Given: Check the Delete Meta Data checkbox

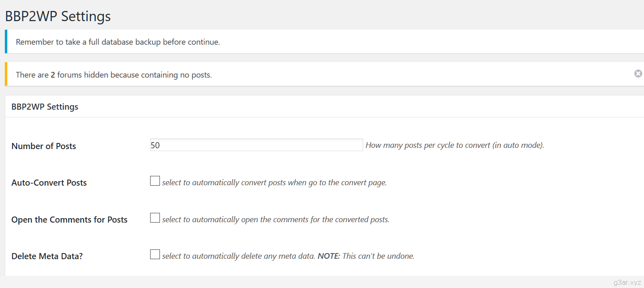Looking at the screenshot, I should (155, 255).
